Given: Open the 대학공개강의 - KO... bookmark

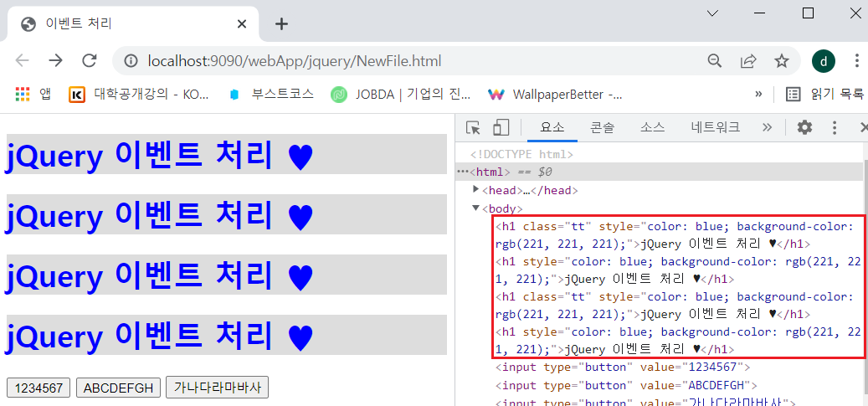Looking at the screenshot, I should point(140,94).
